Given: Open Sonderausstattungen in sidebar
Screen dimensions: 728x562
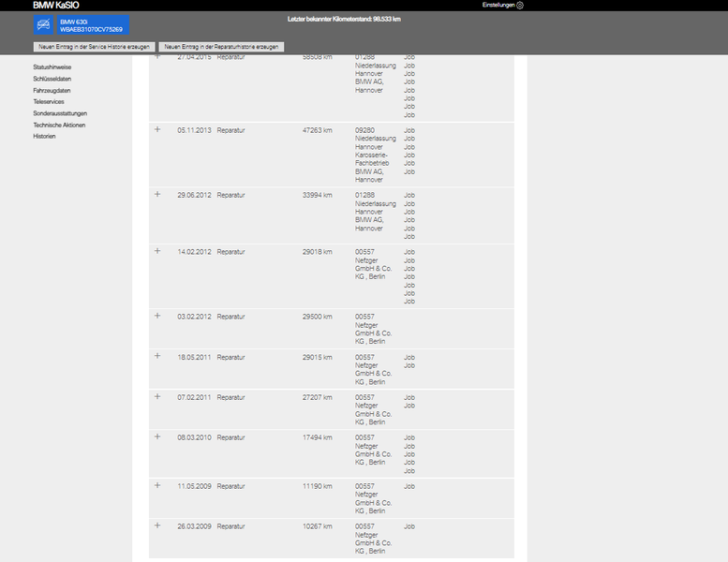Looking at the screenshot, I should tap(60, 113).
